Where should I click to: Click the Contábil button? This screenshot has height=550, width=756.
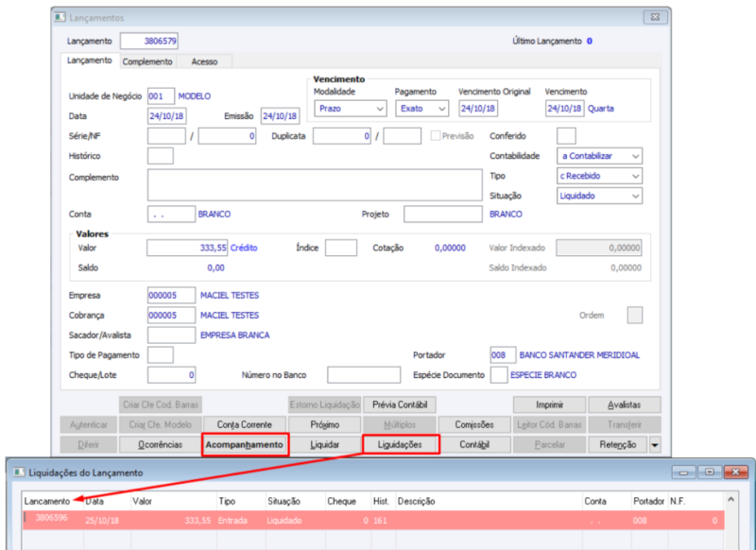coord(474,445)
